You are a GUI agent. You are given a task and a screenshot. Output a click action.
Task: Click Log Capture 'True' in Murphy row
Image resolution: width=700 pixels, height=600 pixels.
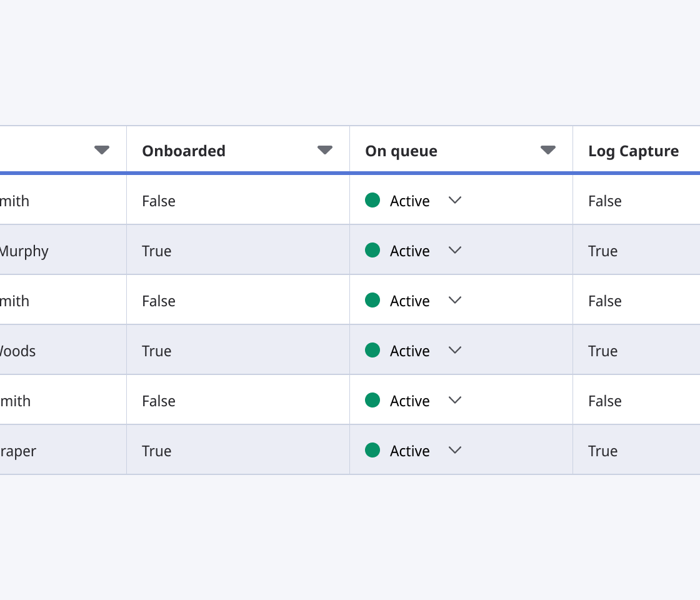(602, 251)
